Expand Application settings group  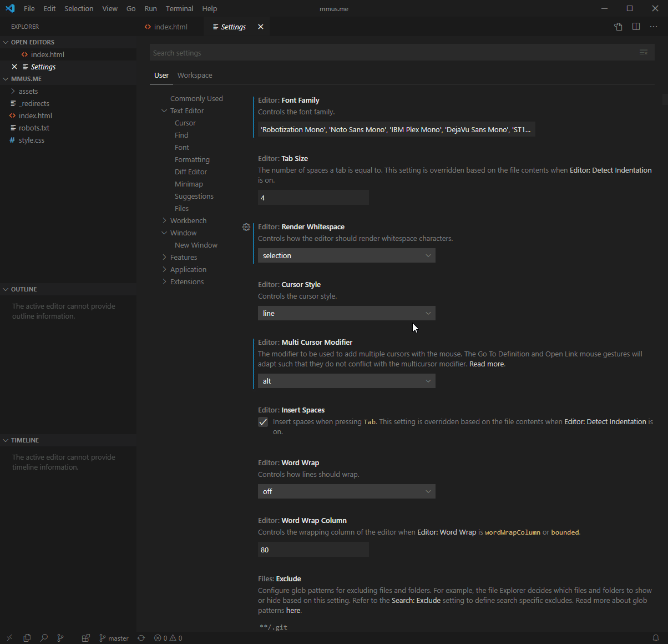point(164,269)
